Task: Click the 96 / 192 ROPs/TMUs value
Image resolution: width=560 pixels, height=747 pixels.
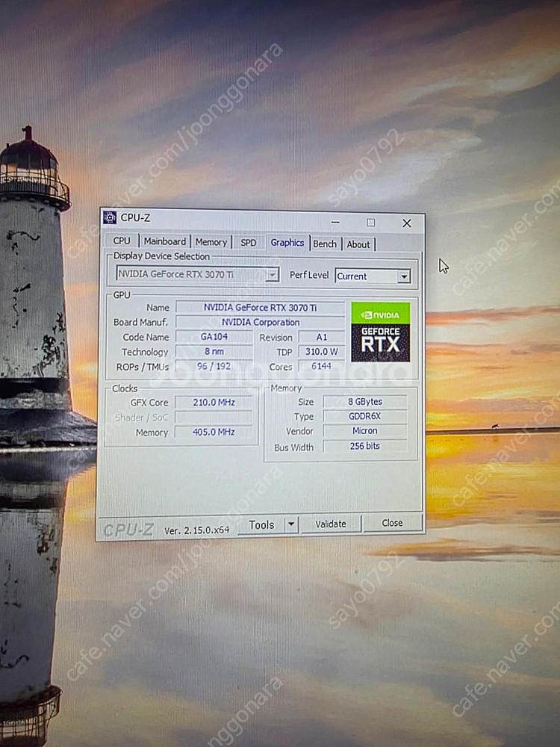Action: click(214, 366)
